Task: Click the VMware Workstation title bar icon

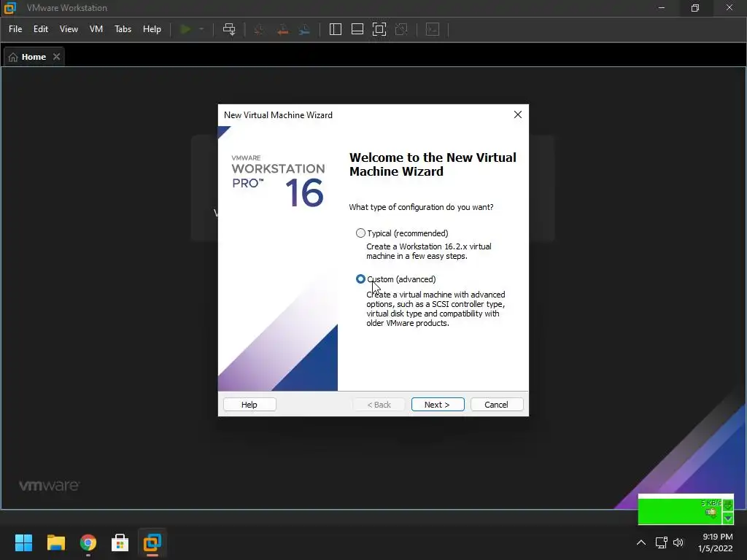Action: click(10, 8)
